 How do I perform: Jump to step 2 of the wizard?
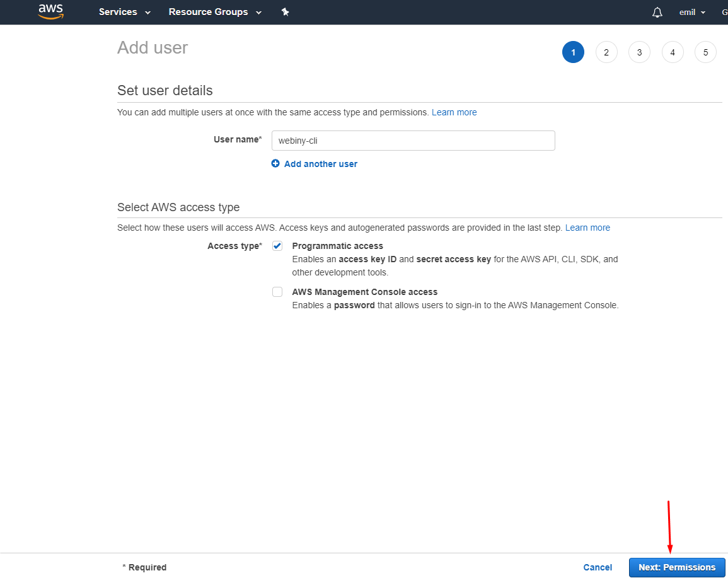[606, 52]
